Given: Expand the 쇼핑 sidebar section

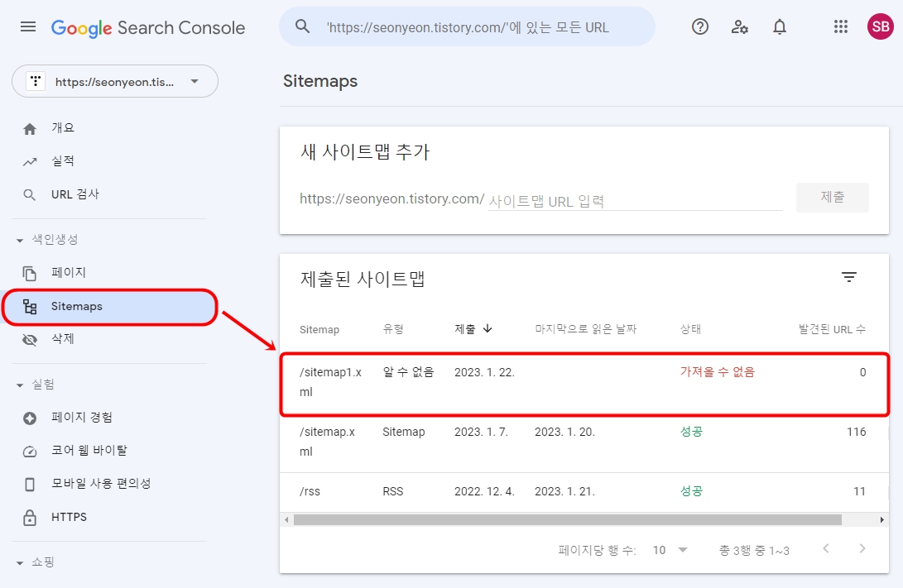Looking at the screenshot, I should 19,562.
